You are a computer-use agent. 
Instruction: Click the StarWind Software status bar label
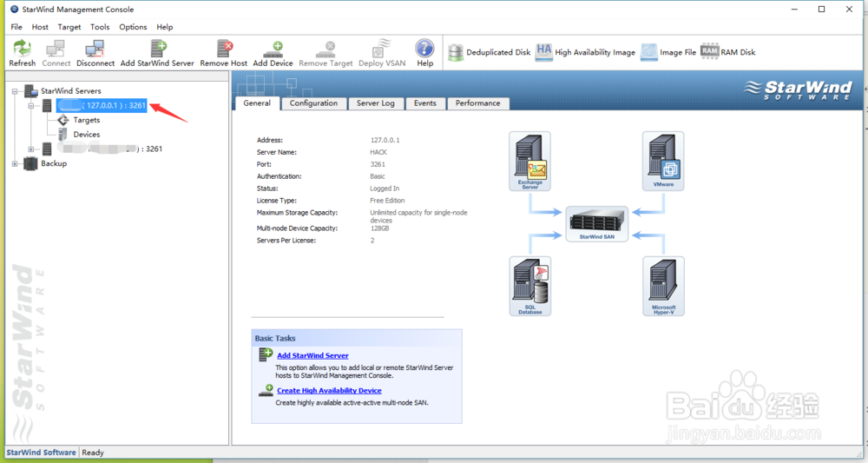coord(41,453)
